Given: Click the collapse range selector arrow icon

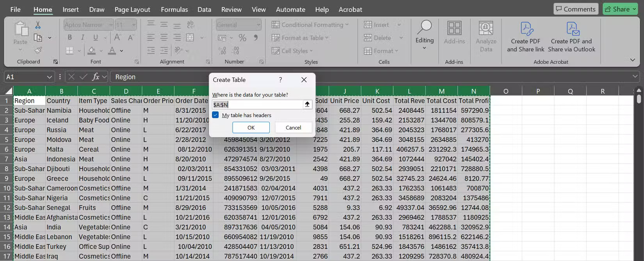Looking at the screenshot, I should [307, 105].
